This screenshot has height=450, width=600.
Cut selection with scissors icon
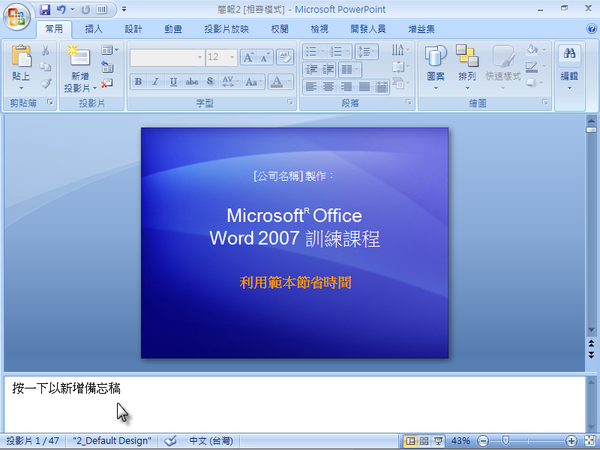[x=46, y=51]
